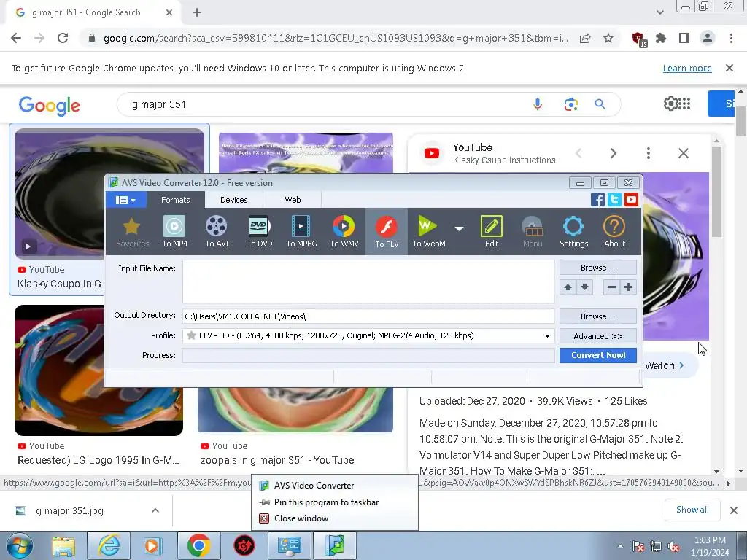Click the volume muted tray icon

click(x=673, y=546)
